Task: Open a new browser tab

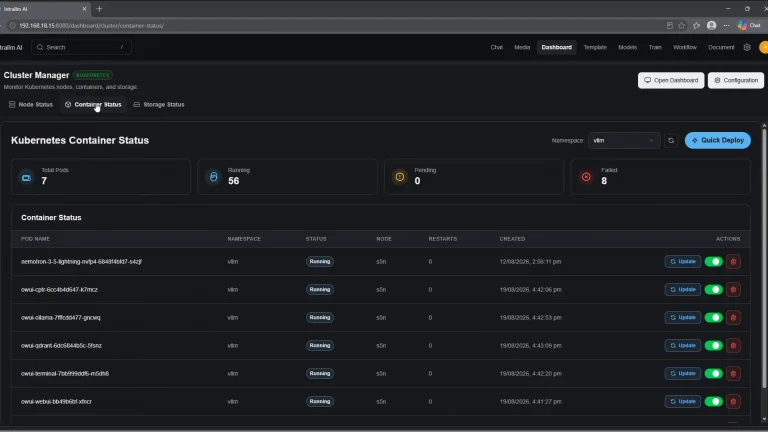Action: pos(99,9)
